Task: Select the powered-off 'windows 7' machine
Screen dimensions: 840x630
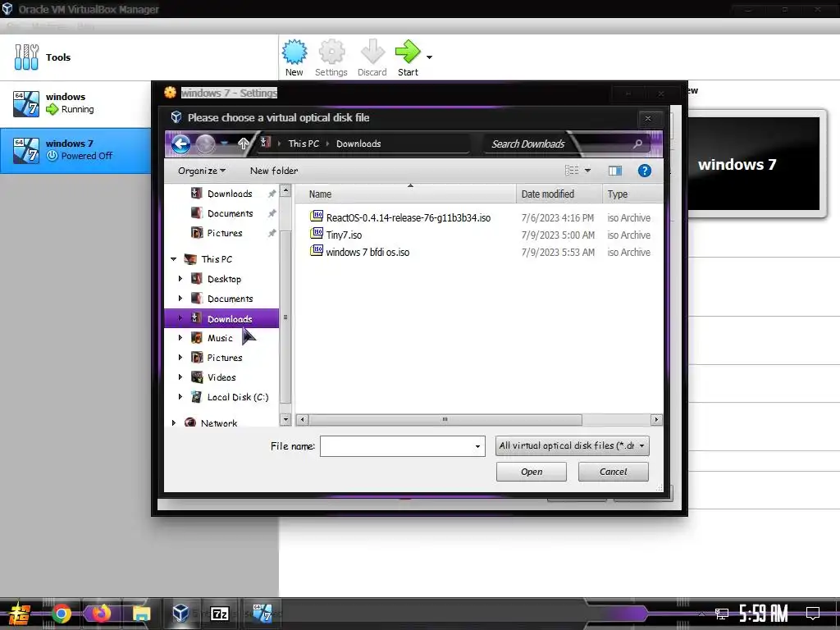Action: point(76,150)
